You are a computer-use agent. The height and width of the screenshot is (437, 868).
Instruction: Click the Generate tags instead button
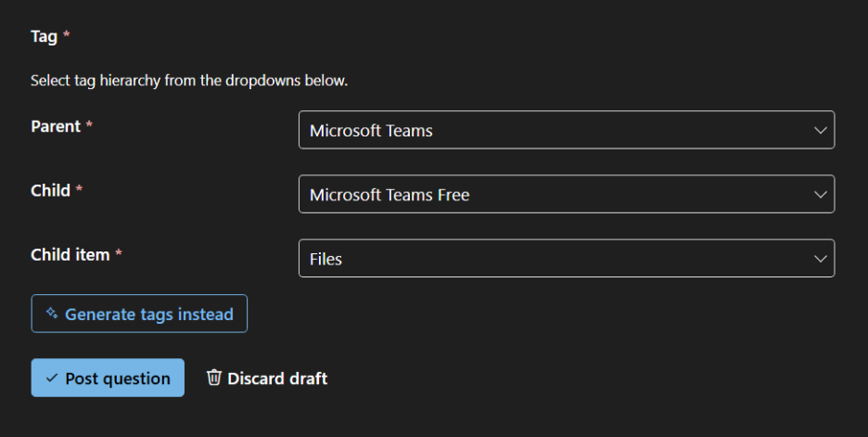(x=139, y=314)
